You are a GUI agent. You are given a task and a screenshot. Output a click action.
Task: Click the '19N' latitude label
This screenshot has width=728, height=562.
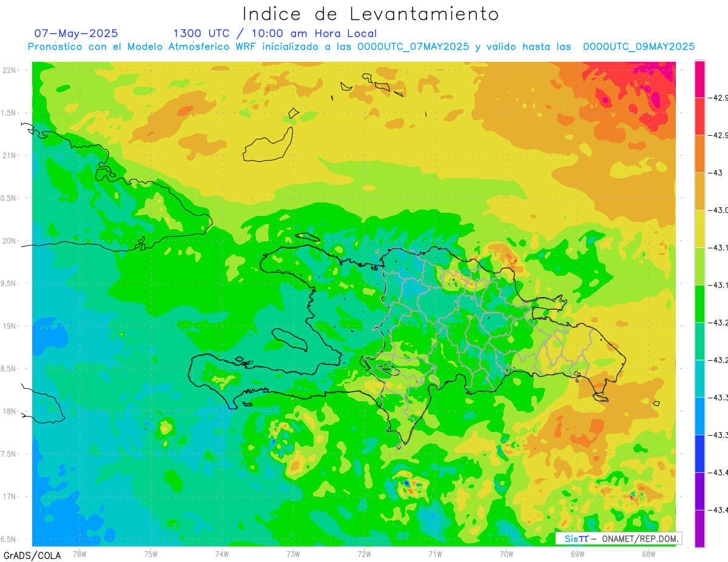tap(10, 326)
